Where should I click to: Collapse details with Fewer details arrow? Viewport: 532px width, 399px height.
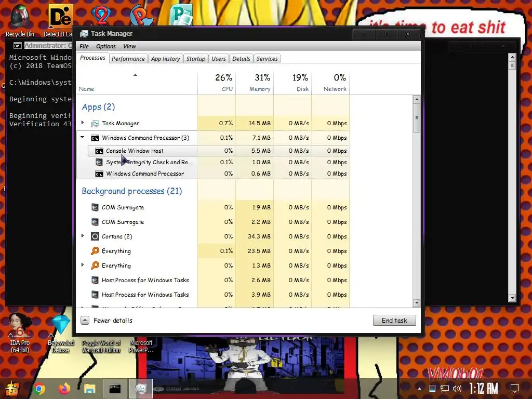click(x=85, y=320)
